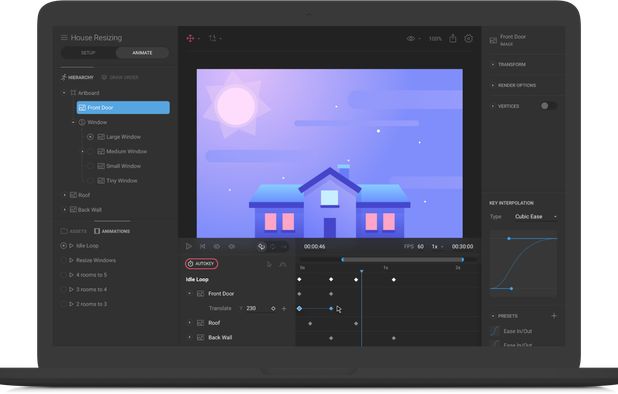The image size is (618, 394).
Task: Collapse the Window tree node
Action: click(x=73, y=123)
